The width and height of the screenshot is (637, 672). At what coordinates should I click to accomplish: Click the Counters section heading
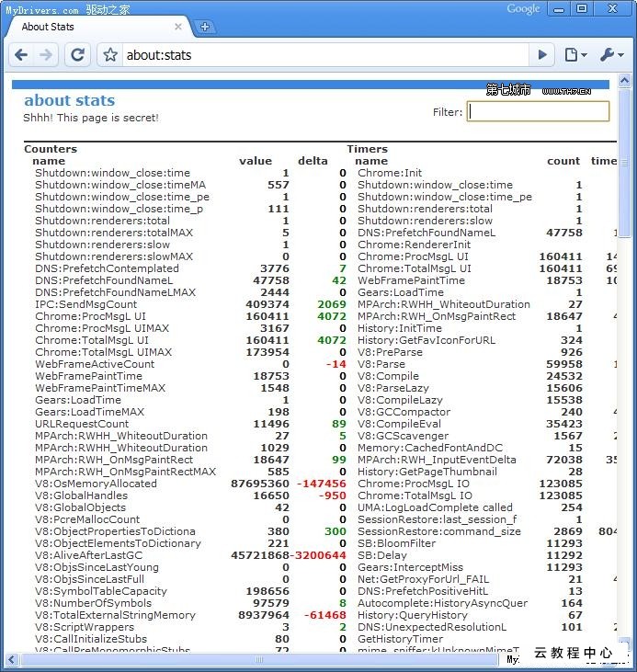(x=51, y=149)
